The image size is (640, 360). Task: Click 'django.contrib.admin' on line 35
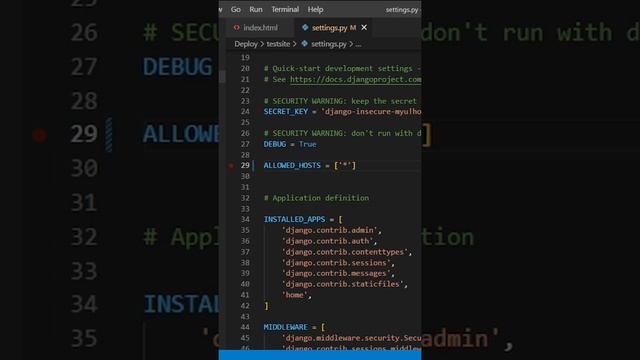[x=329, y=231]
